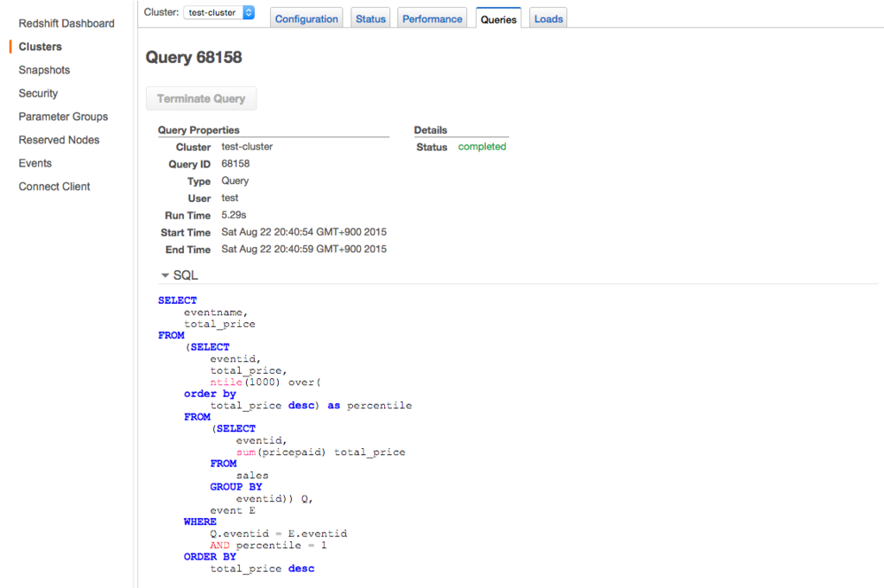Open the Status tab
Screen dimensions: 884x588
(370, 19)
